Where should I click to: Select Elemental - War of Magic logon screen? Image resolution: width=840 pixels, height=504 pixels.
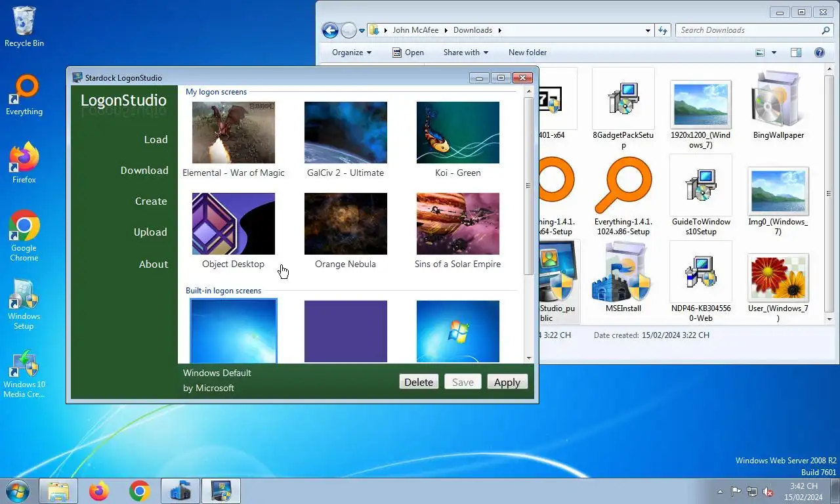(x=234, y=133)
